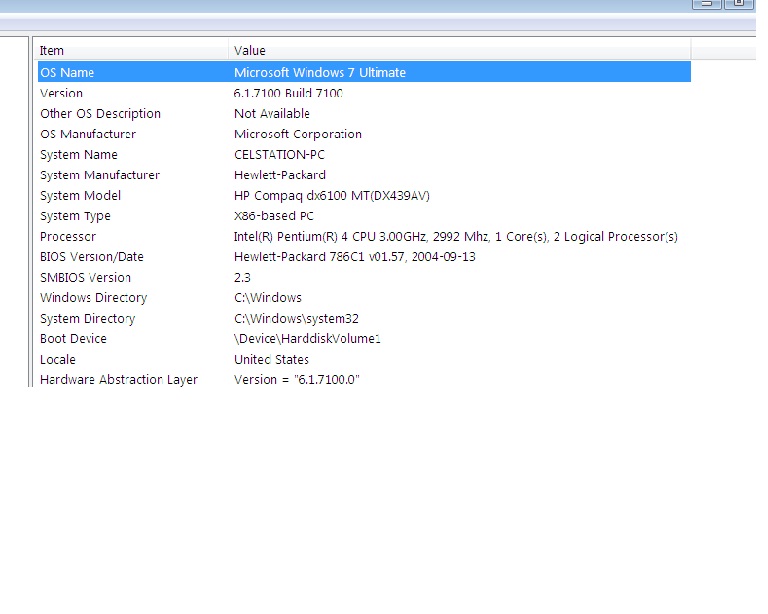Click the Item column header
Screen dimensions: 768x614
click(x=132, y=50)
